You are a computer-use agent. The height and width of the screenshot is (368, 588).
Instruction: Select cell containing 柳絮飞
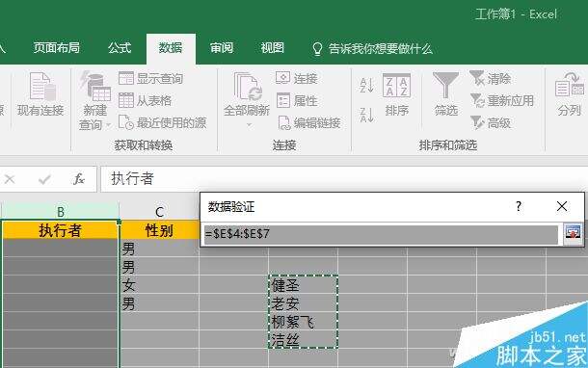(x=303, y=322)
